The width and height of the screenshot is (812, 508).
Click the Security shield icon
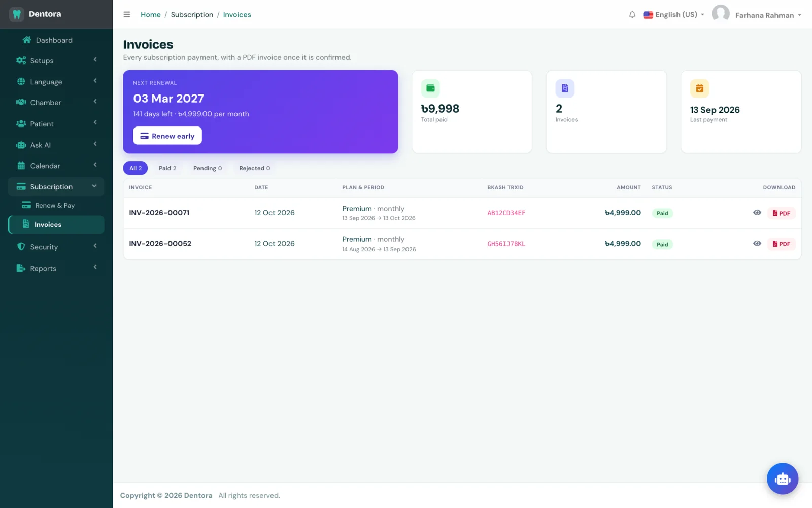click(21, 247)
